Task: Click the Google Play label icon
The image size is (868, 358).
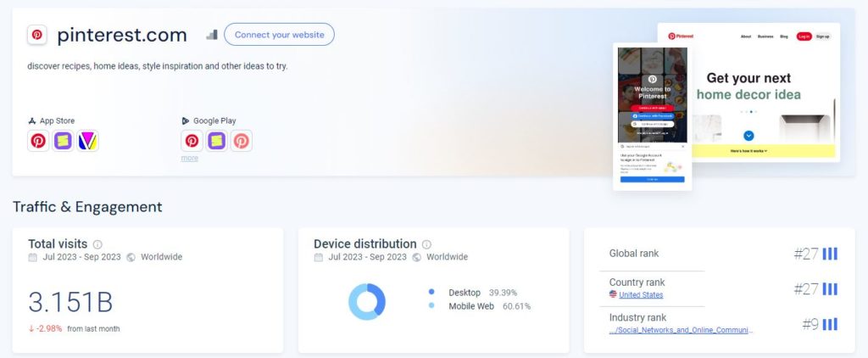Action: tap(186, 120)
